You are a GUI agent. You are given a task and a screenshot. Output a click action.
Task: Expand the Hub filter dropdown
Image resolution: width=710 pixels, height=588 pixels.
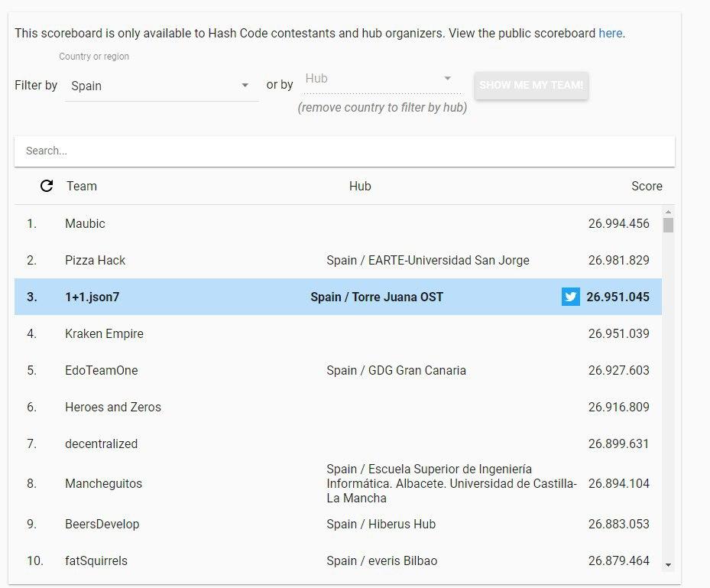pyautogui.click(x=379, y=79)
